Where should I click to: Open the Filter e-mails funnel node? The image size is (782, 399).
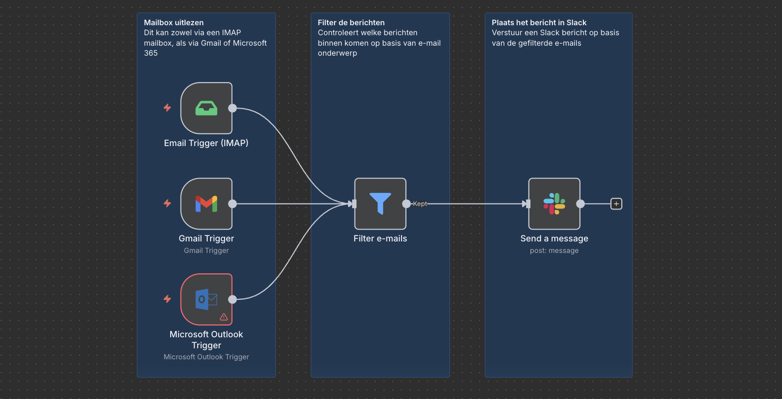[x=381, y=203]
